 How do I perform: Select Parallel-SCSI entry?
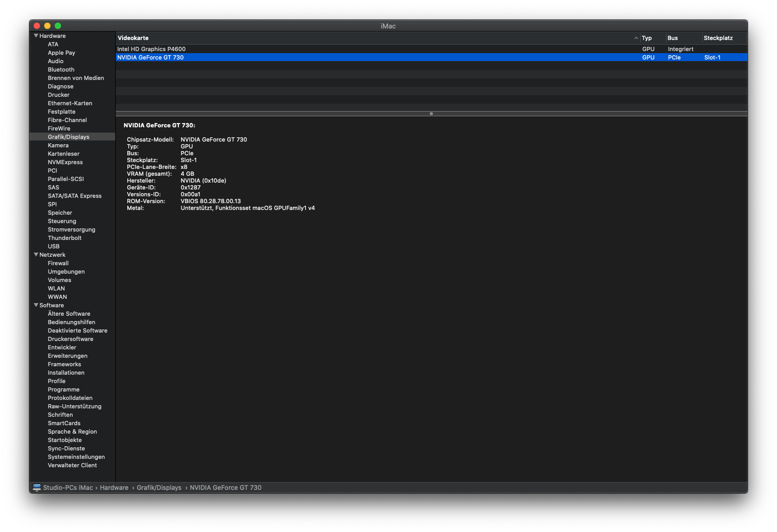pyautogui.click(x=66, y=179)
